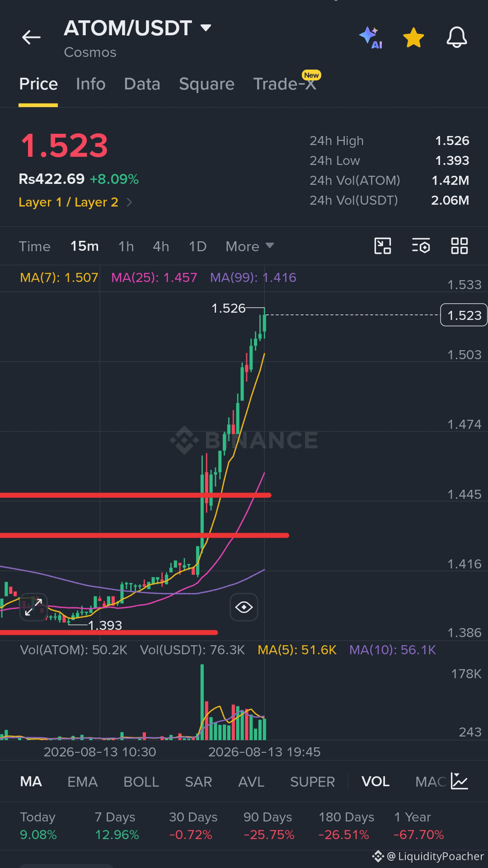Screen dimensions: 488x868
Task: Click the 24h Low value 1.393
Action: tap(452, 160)
